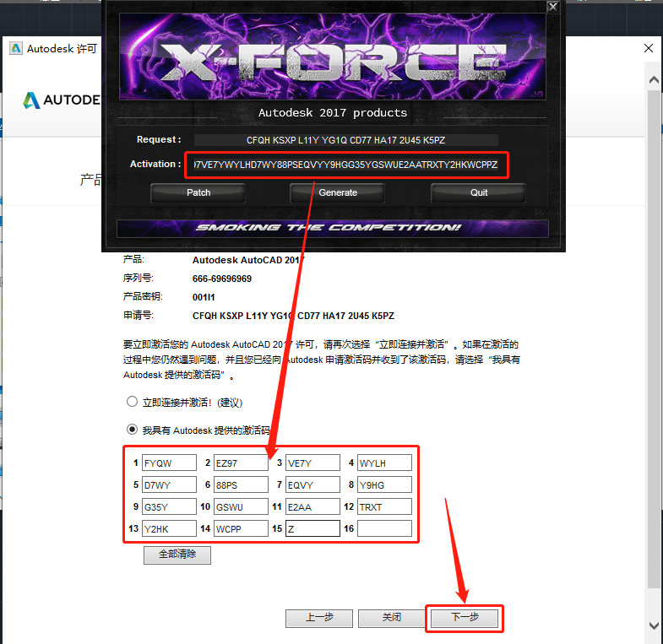Click the empty activation box 16
The width and height of the screenshot is (663, 644).
click(x=385, y=528)
